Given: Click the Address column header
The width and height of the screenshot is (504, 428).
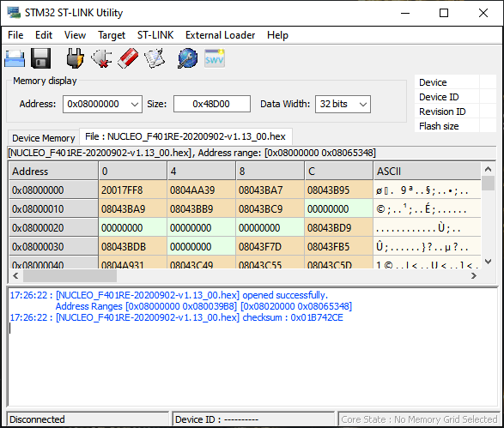Looking at the screenshot, I should pyautogui.click(x=53, y=172).
